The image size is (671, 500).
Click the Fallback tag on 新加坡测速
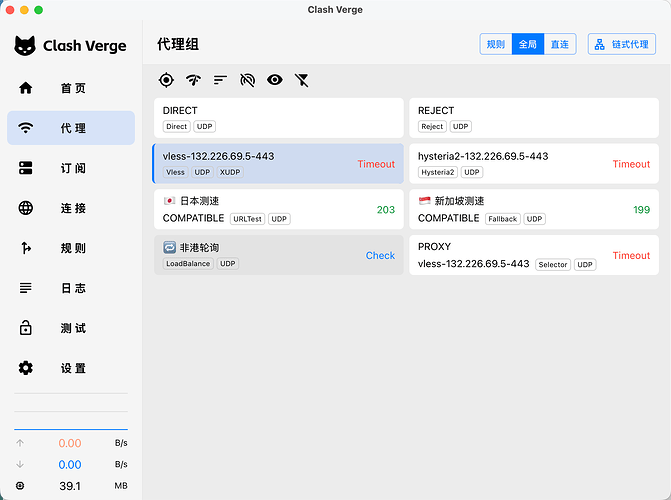point(503,219)
